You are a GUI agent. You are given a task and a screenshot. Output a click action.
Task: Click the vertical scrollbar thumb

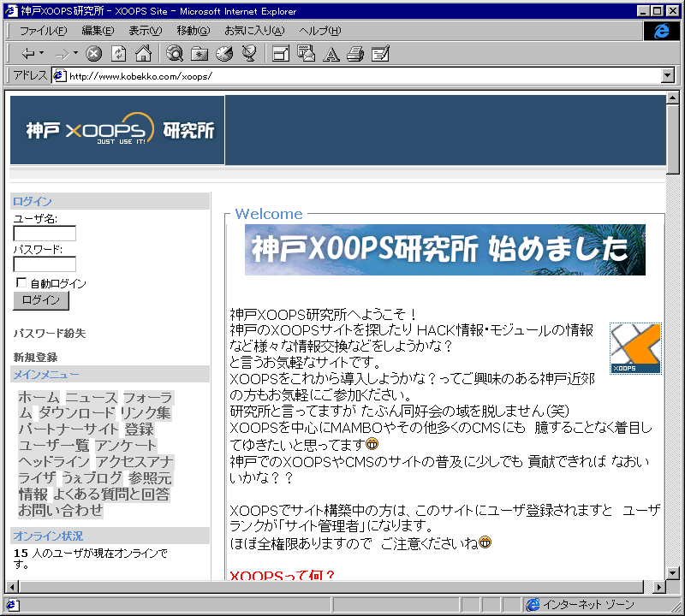coord(673,139)
